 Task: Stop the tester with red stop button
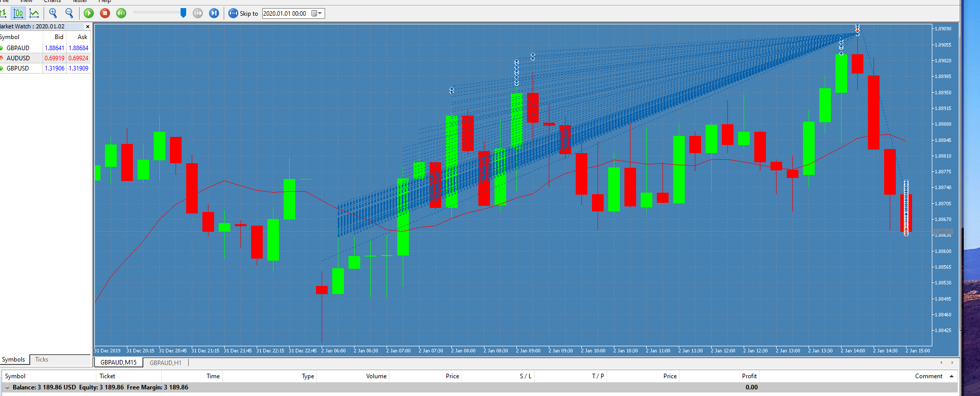(x=105, y=13)
